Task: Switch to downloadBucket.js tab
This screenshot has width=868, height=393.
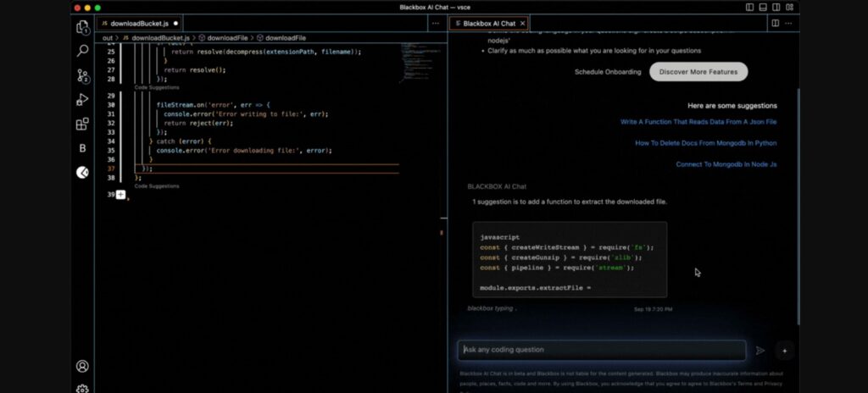Action: [140, 23]
